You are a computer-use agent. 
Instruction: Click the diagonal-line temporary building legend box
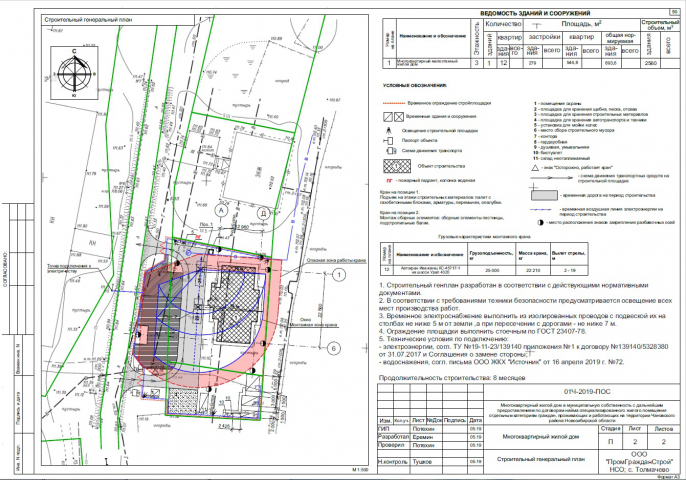pos(388,117)
